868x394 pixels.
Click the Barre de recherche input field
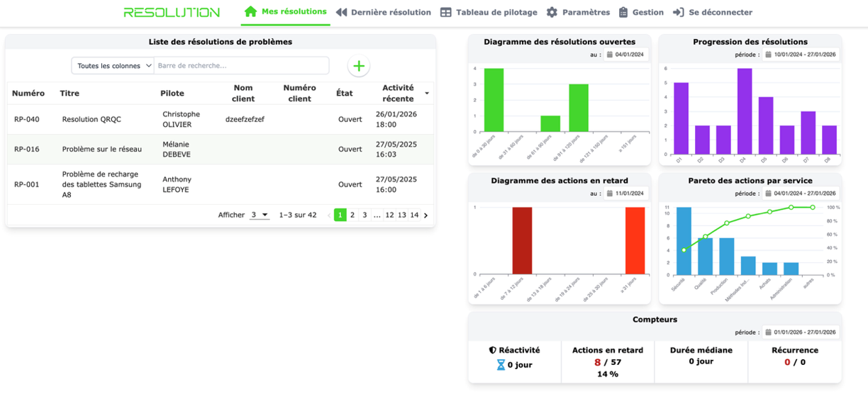point(241,66)
